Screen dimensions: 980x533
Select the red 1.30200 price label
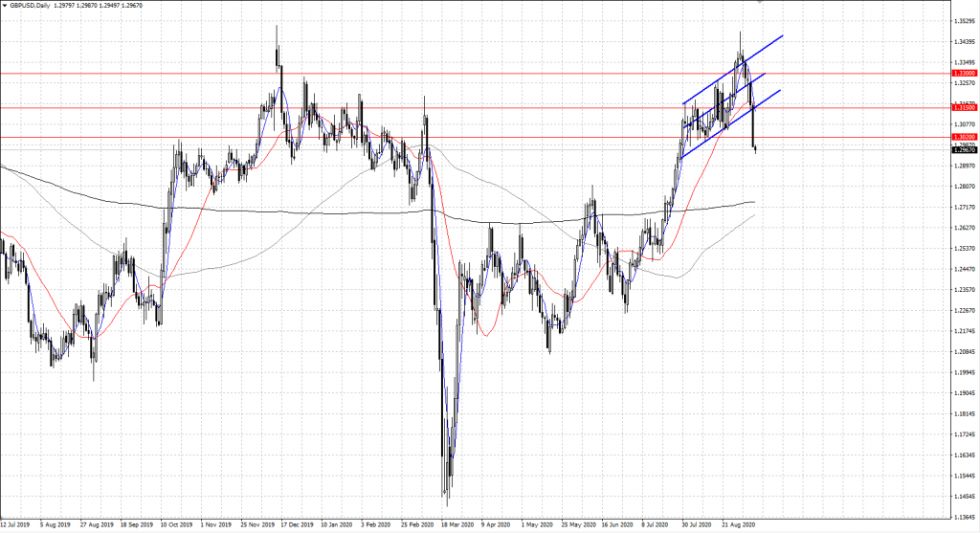pyautogui.click(x=964, y=138)
